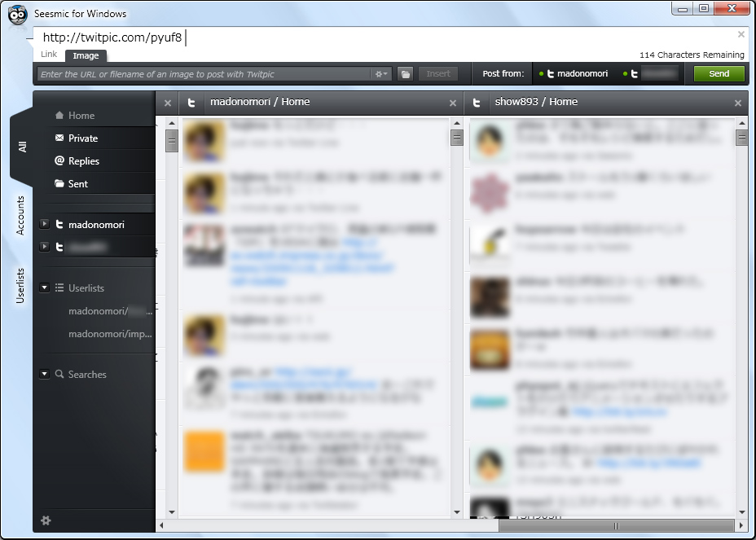Switch to the Link tab
The height and width of the screenshot is (540, 756).
click(47, 55)
